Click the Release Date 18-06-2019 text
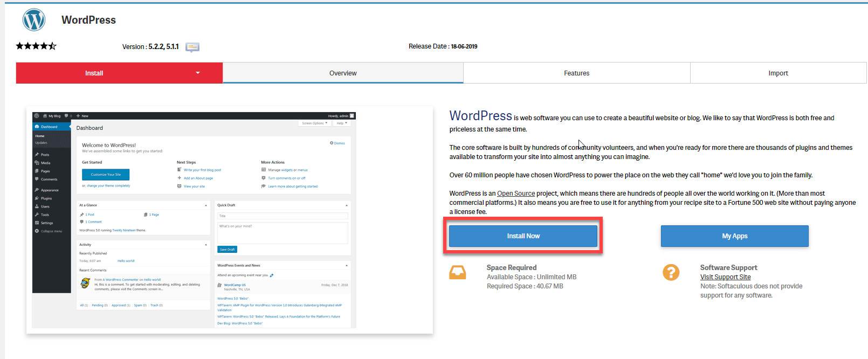This screenshot has height=359, width=868. tap(443, 46)
